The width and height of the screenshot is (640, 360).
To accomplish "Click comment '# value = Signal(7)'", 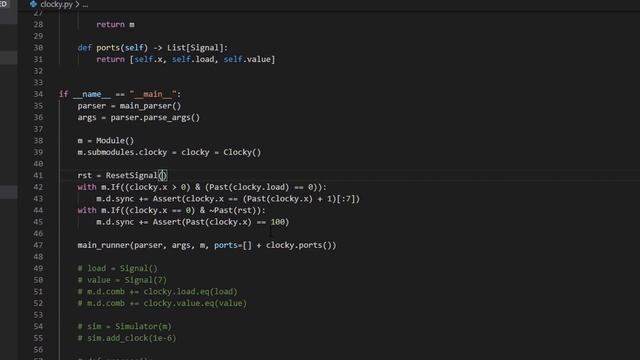I will tap(122, 280).
